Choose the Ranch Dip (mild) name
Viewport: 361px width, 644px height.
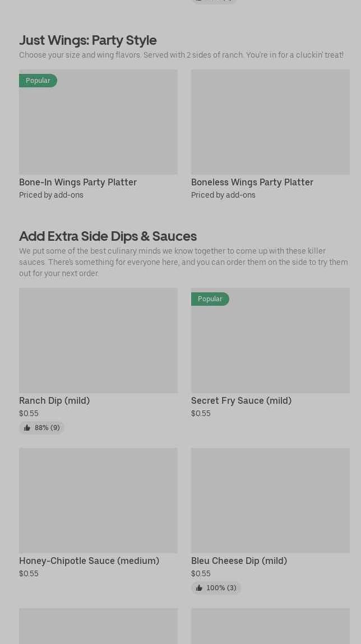[x=54, y=400]
